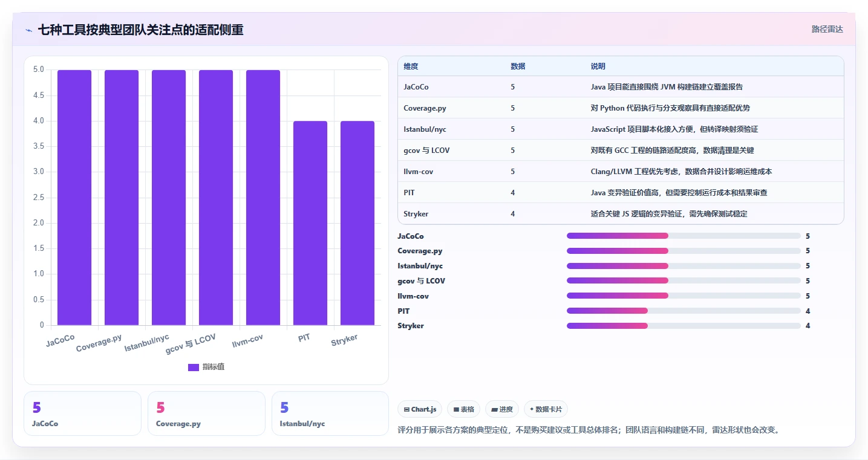Click the Stryker progress bar
This screenshot has width=868, height=460.
point(684,326)
